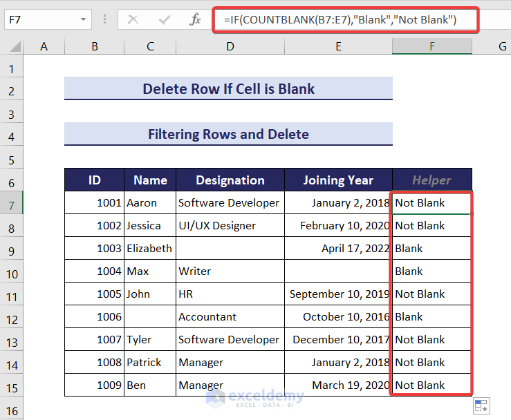Viewport: 511px width, 420px height.
Task: Select column E header
Action: click(339, 46)
